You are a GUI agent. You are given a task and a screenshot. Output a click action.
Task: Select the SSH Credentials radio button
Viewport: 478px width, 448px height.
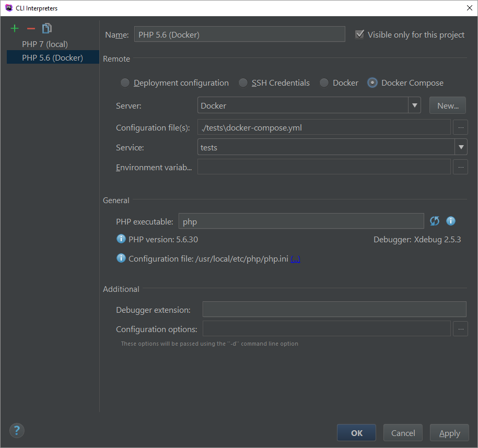click(243, 83)
